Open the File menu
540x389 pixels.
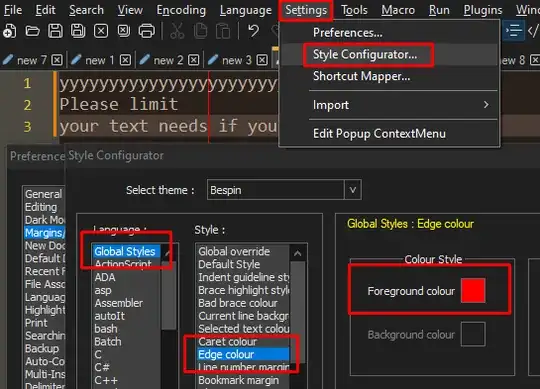click(x=13, y=10)
